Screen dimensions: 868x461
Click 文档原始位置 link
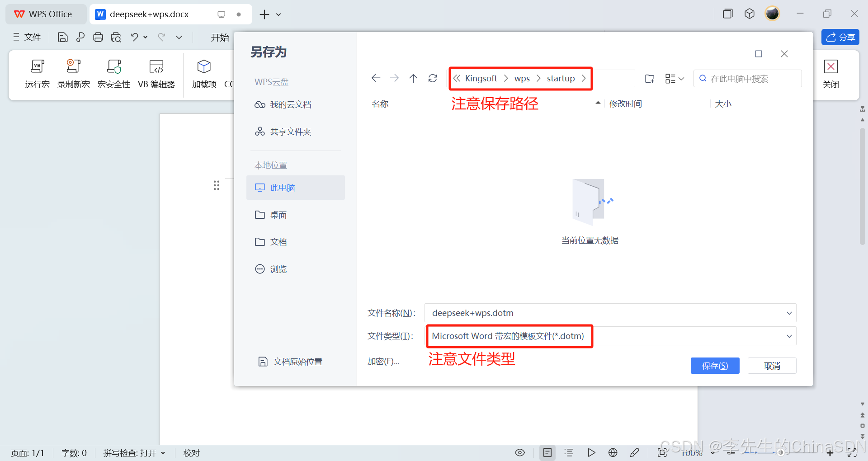pos(290,362)
